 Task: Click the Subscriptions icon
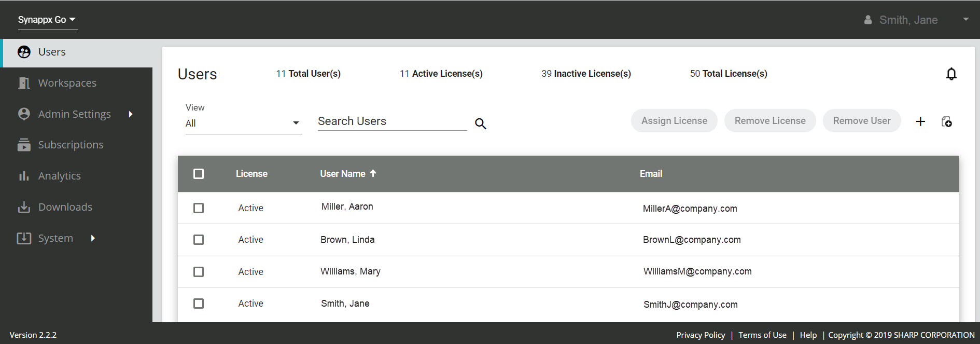24,145
